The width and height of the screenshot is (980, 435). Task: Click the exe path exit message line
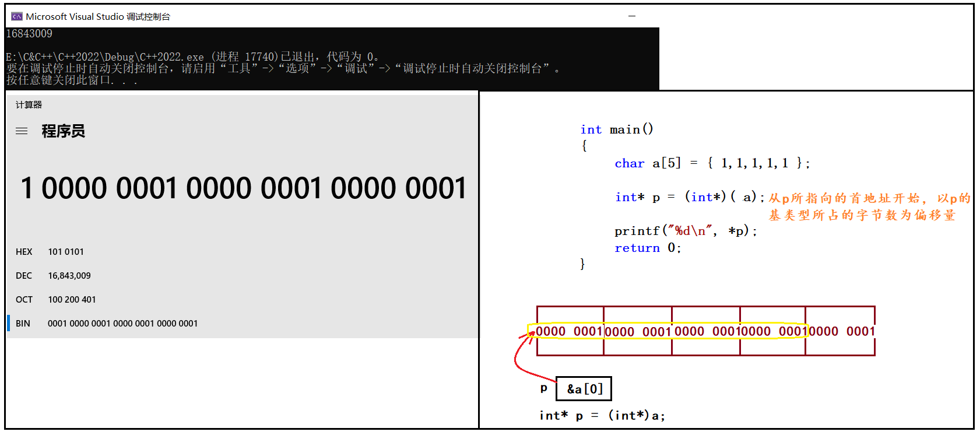coord(193,57)
